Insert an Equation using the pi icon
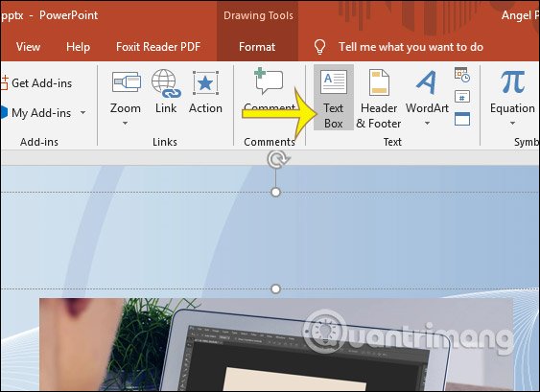 point(512,82)
